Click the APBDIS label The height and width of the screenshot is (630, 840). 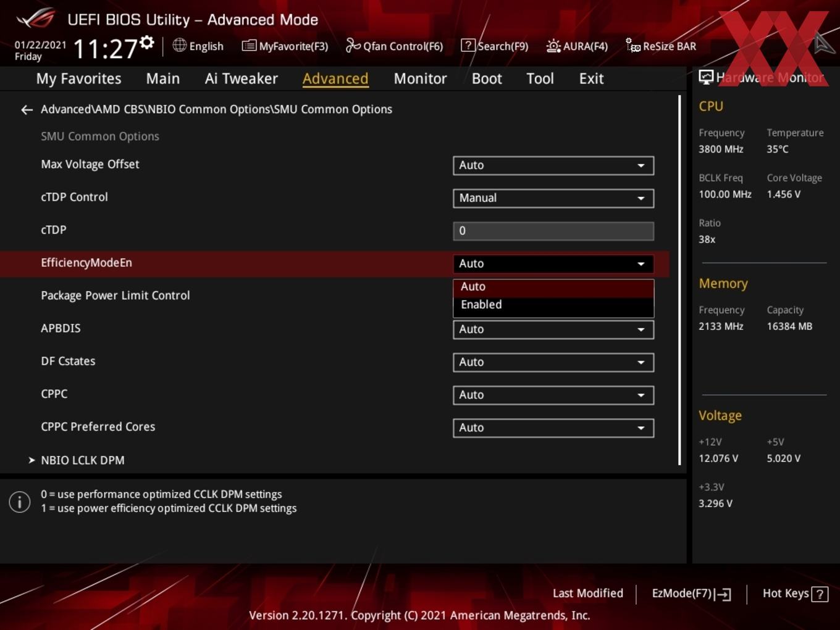[x=61, y=328]
